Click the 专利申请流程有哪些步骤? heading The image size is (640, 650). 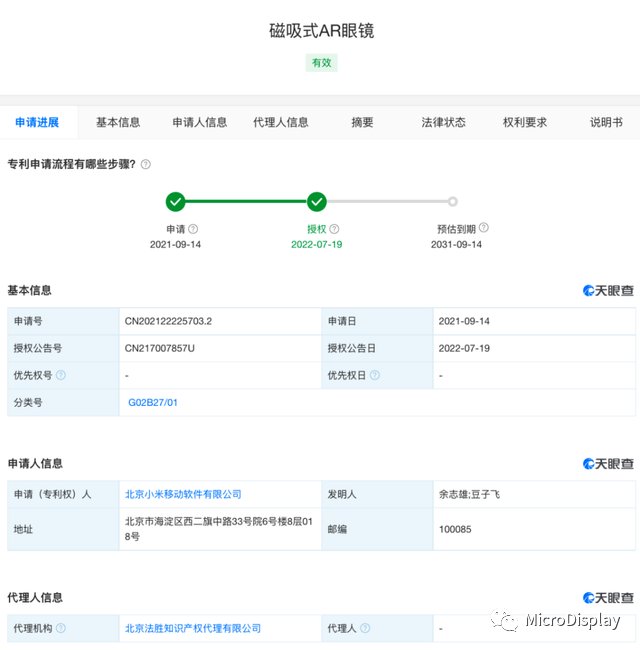tap(72, 165)
